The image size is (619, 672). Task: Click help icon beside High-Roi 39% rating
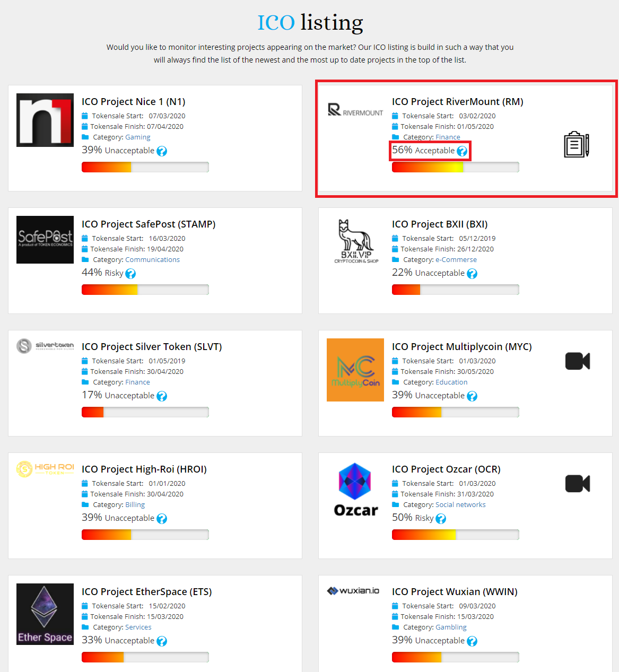pos(162,519)
